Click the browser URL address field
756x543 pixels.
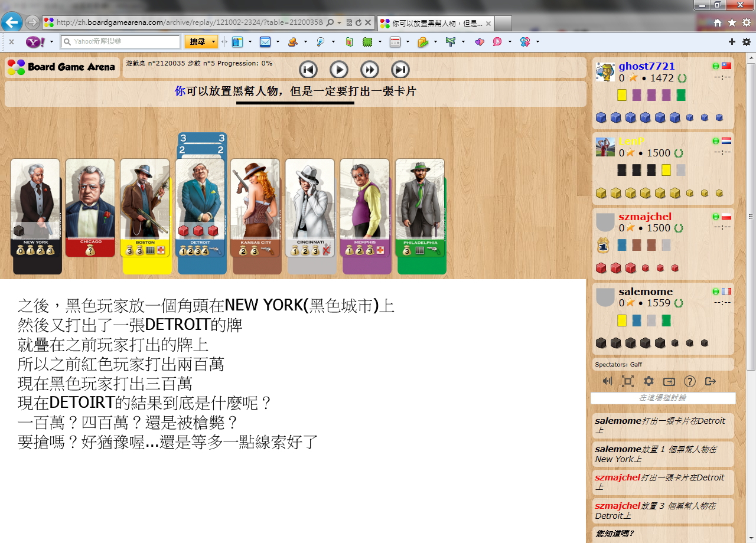coord(190,22)
